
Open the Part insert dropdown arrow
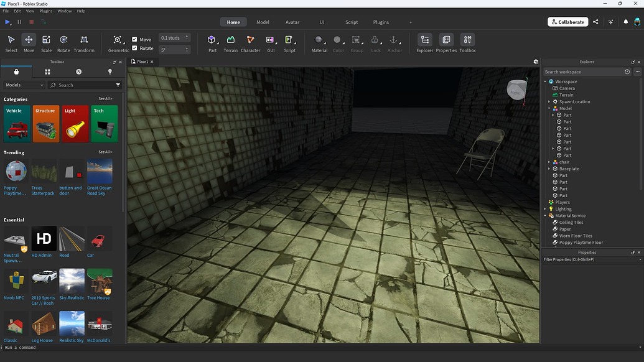pyautogui.click(x=218, y=43)
